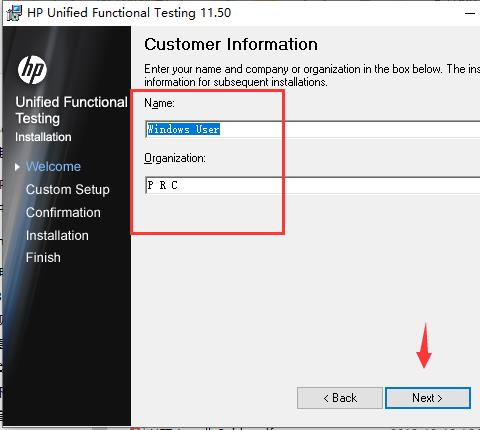Viewport: 480px width, 430px height.
Task: Click the Name label
Action: (159, 103)
